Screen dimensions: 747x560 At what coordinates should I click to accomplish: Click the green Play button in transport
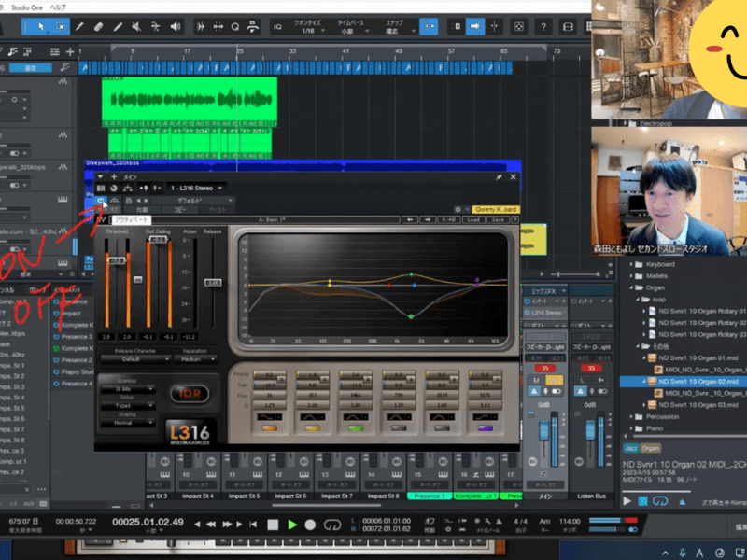coord(292,525)
